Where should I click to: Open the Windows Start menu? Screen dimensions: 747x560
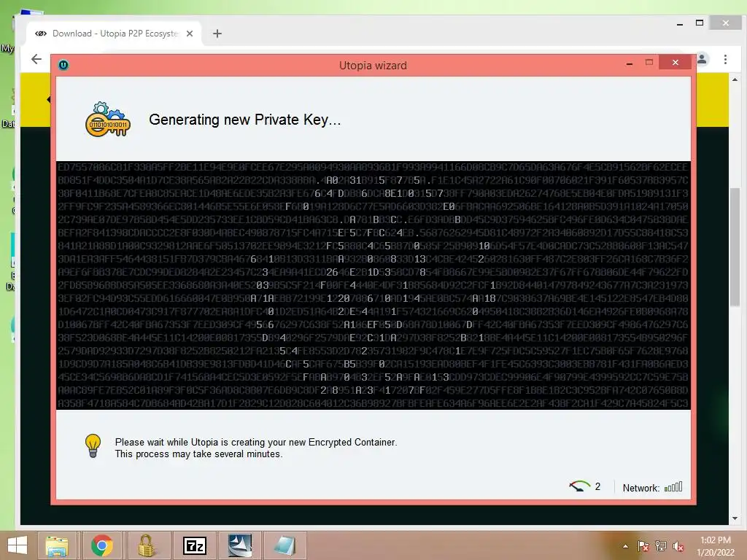[18, 545]
